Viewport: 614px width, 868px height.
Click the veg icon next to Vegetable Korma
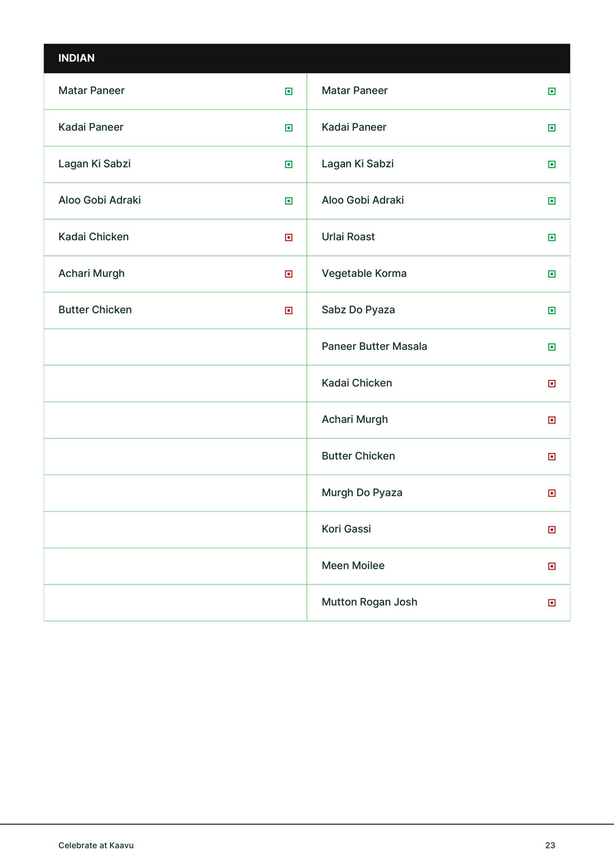coord(552,274)
